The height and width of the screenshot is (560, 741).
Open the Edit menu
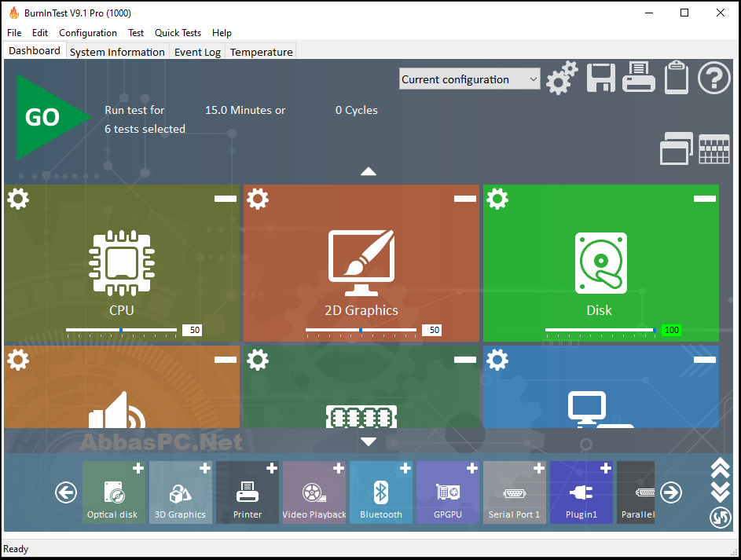click(40, 32)
